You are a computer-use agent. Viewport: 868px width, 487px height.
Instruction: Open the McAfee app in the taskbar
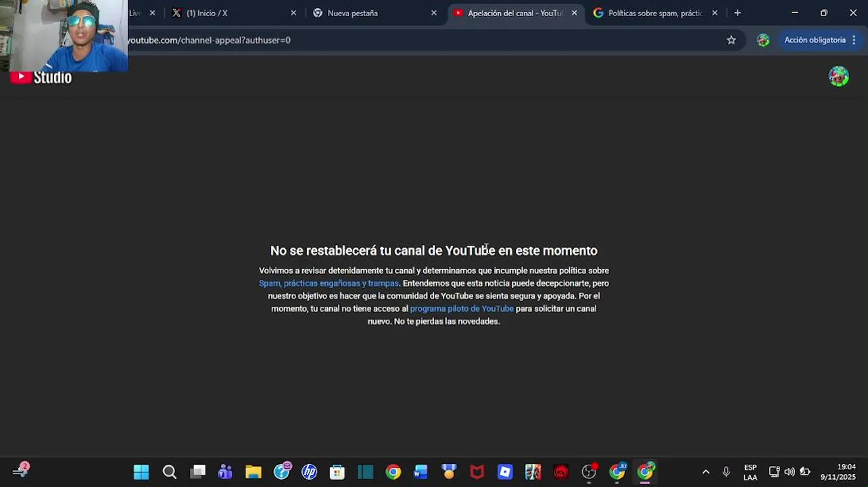coord(477,472)
